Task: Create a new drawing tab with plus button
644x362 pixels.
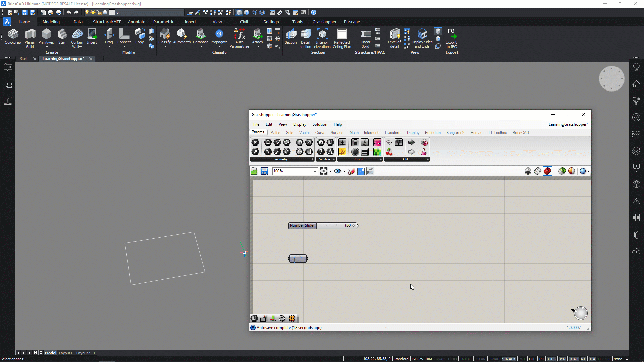Action: [100, 59]
